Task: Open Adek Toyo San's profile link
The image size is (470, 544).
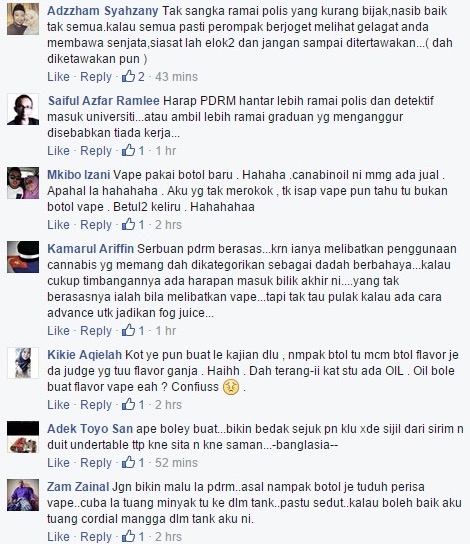Action: click(x=90, y=428)
